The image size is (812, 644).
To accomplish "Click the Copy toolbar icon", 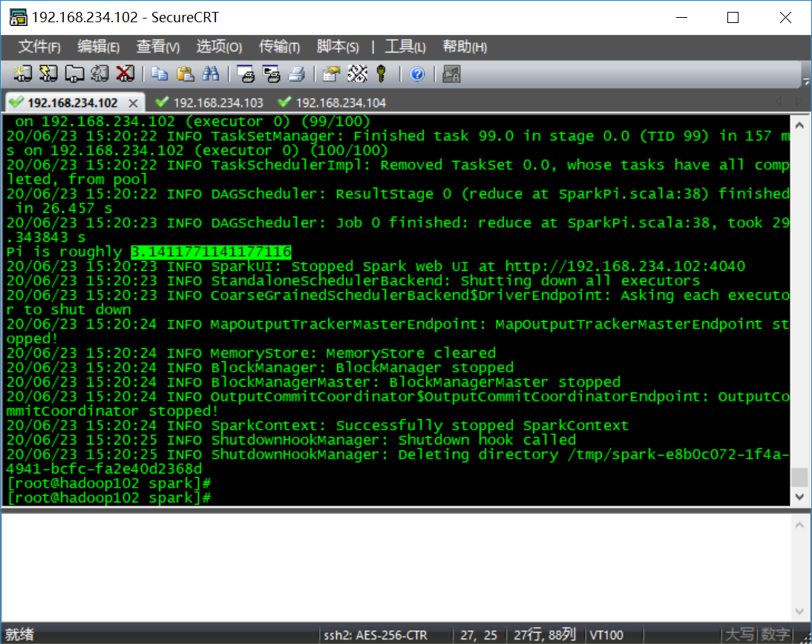I will coord(159,74).
